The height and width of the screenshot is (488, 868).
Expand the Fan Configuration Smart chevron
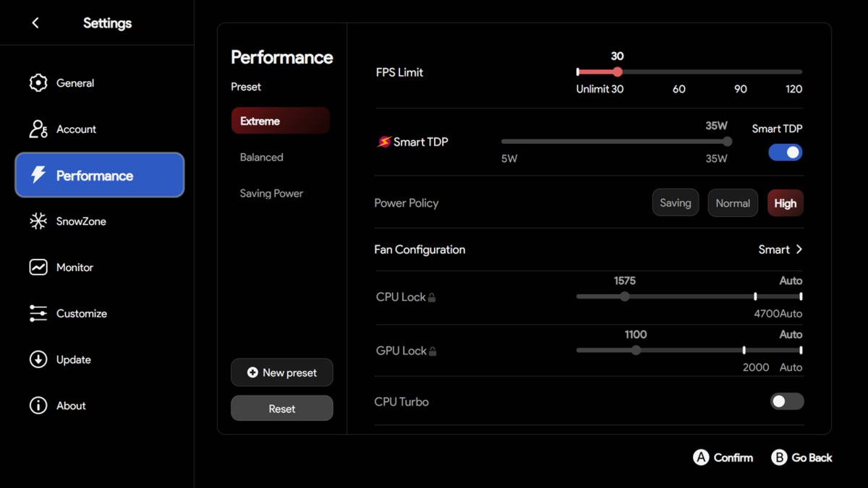click(x=799, y=249)
